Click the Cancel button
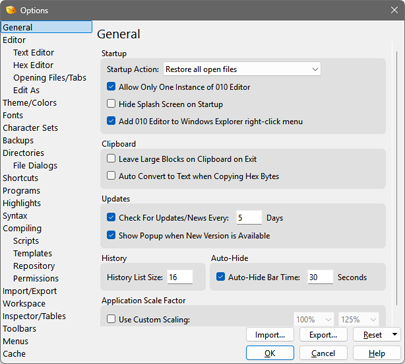Viewport: 405px width, 364px height. click(x=323, y=353)
